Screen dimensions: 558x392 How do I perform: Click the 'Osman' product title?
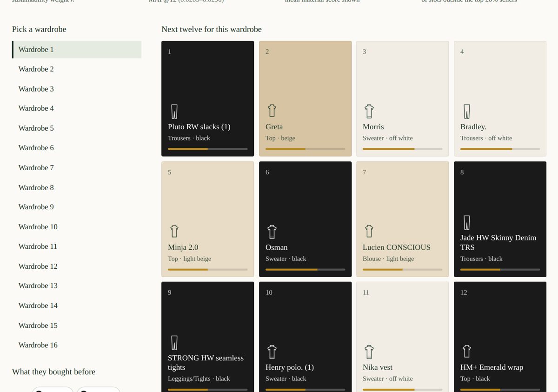tap(277, 247)
